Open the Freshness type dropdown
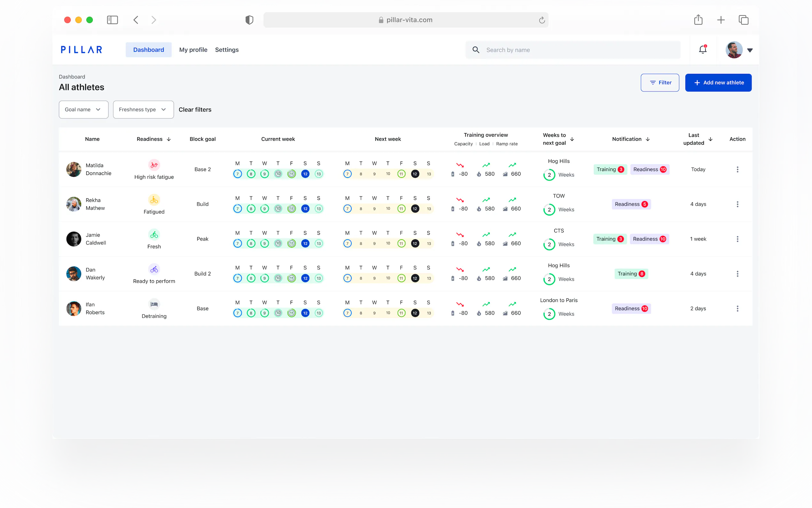812x508 pixels. pyautogui.click(x=143, y=109)
